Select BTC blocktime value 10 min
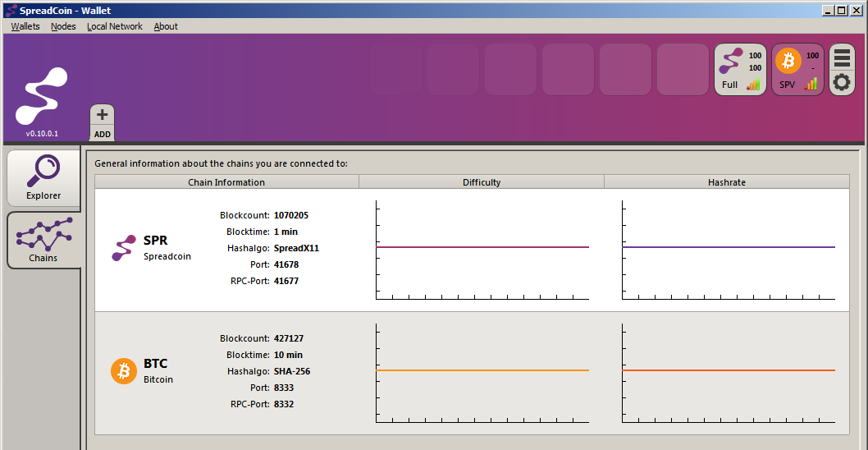Image resolution: width=868 pixels, height=450 pixels. tap(288, 355)
